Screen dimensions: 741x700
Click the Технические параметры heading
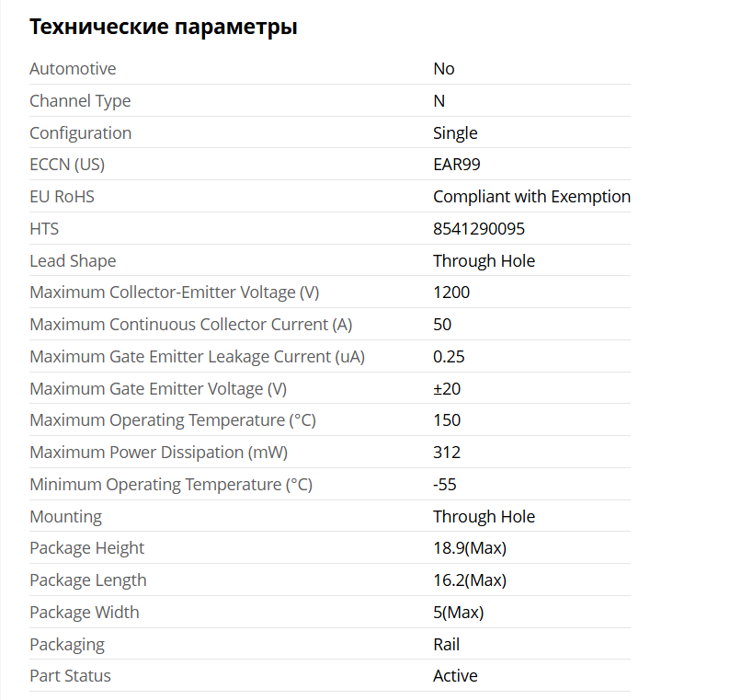(x=163, y=27)
